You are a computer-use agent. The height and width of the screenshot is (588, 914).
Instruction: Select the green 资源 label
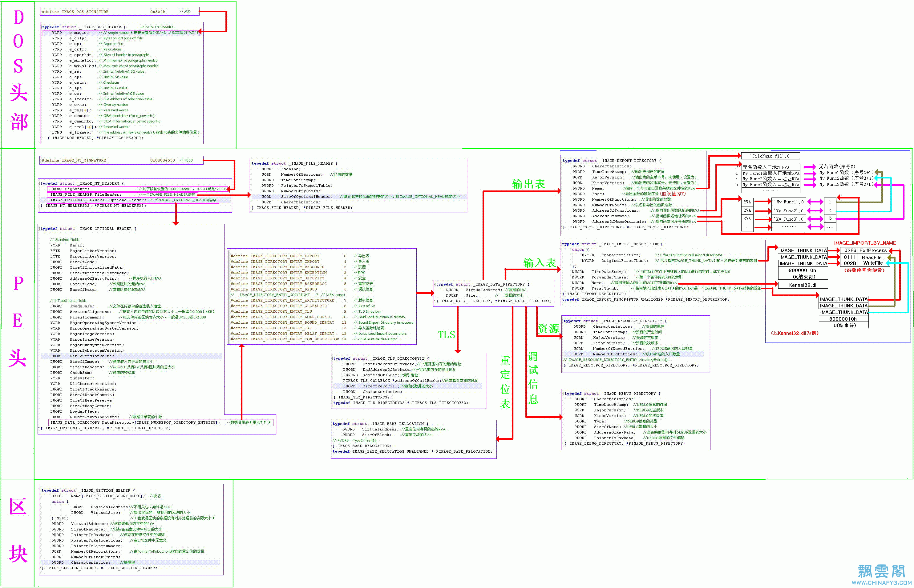pyautogui.click(x=549, y=329)
